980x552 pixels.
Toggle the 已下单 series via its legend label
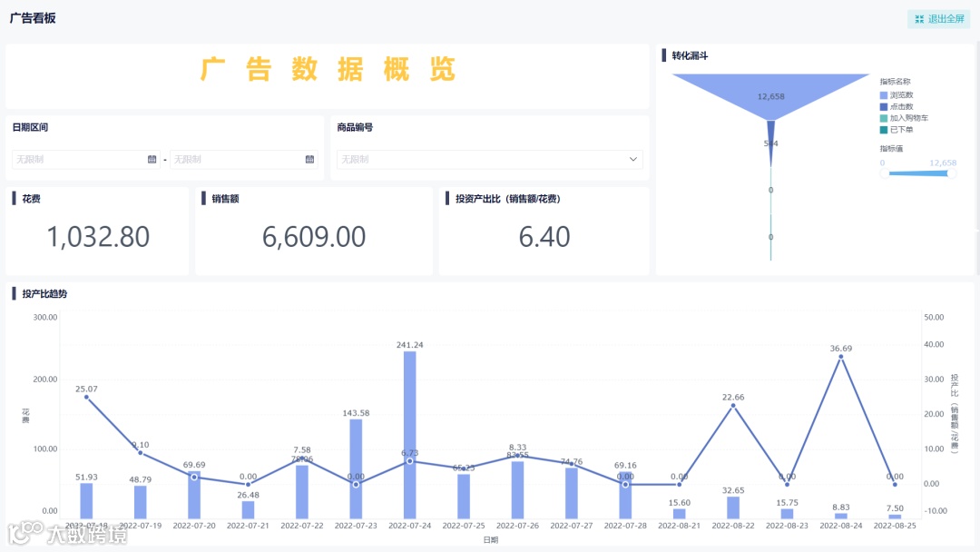point(903,129)
